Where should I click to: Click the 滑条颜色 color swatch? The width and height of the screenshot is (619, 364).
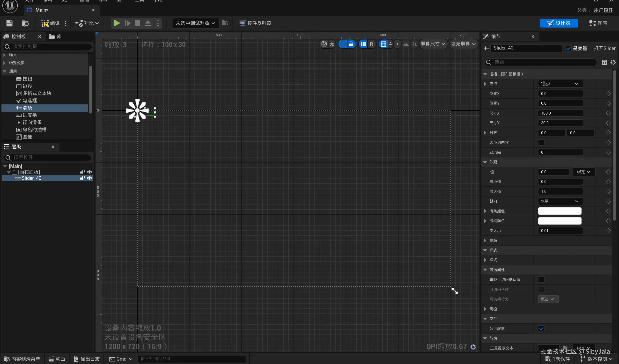(559, 211)
